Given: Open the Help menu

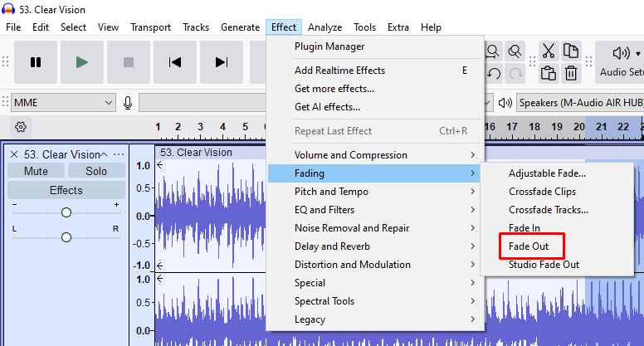Looking at the screenshot, I should tap(431, 27).
